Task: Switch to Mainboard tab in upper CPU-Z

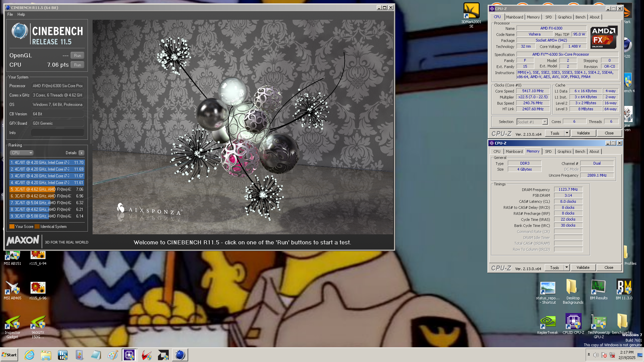Action: point(515,17)
